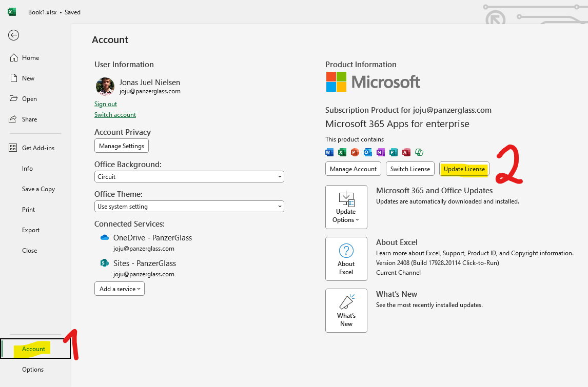Click the OneNote app icon under product contains

click(x=381, y=152)
